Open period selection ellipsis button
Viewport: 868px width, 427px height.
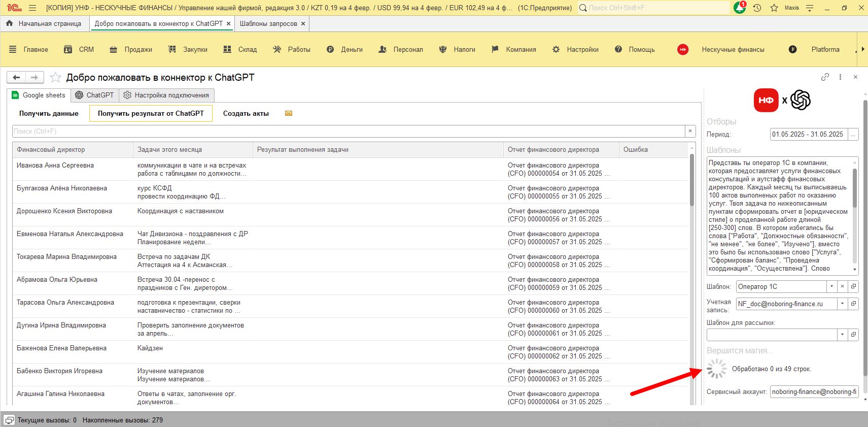click(x=853, y=135)
